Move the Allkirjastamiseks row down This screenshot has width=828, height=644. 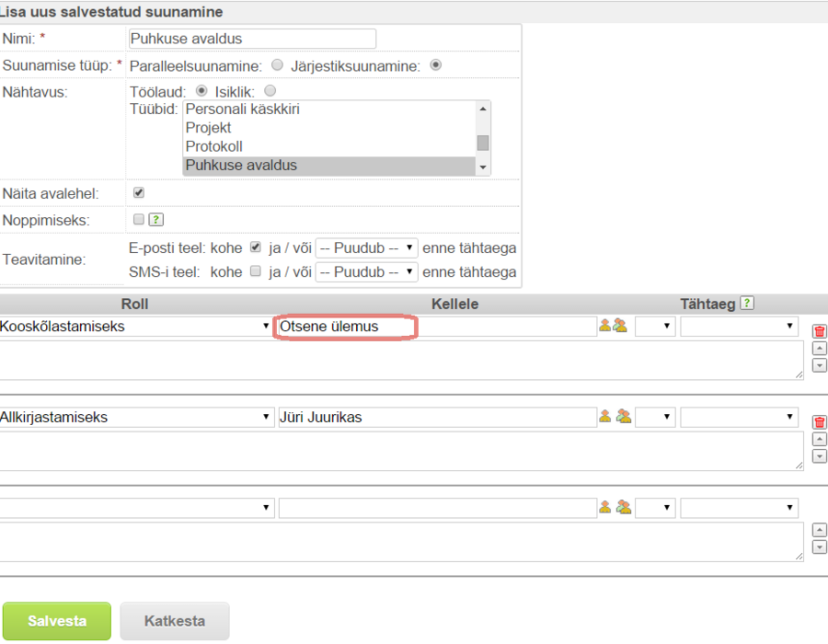click(819, 456)
